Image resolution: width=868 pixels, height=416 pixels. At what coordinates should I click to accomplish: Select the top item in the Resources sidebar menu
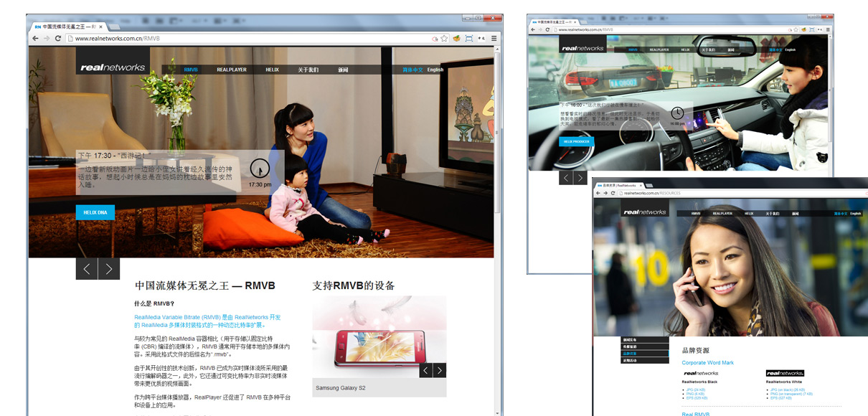click(x=645, y=339)
